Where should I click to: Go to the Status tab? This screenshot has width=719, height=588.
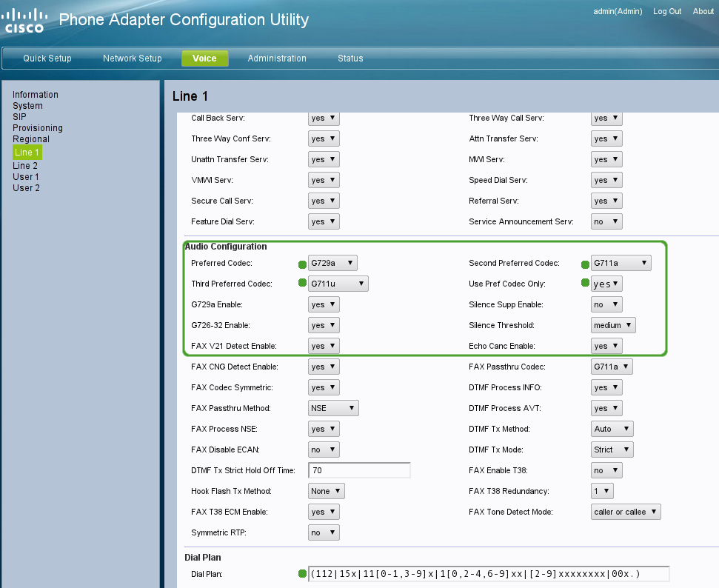(x=350, y=59)
